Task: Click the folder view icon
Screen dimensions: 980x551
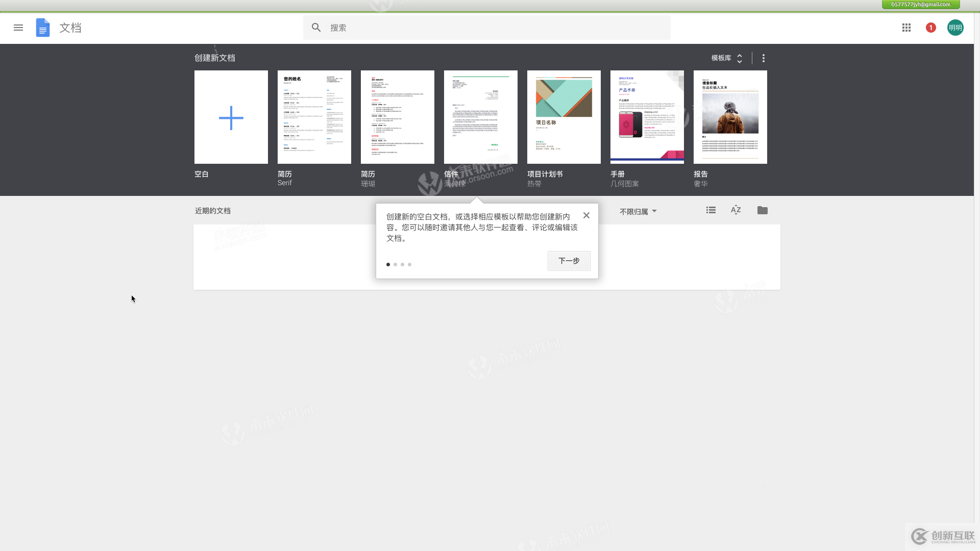Action: pyautogui.click(x=763, y=210)
